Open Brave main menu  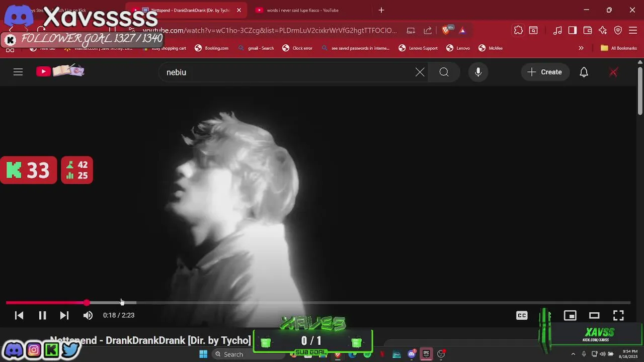click(x=633, y=31)
